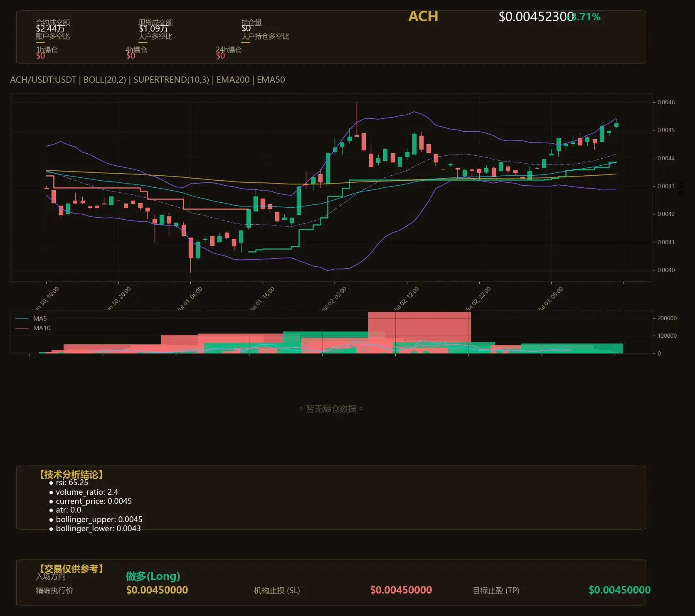
Task: Select the red $0 under 24h爆仓
Action: tap(220, 56)
